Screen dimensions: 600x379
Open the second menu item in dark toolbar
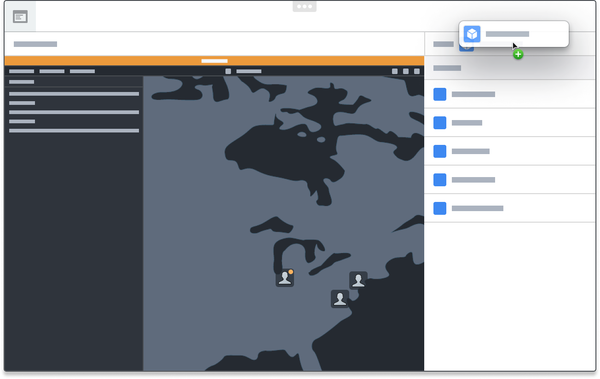point(52,71)
